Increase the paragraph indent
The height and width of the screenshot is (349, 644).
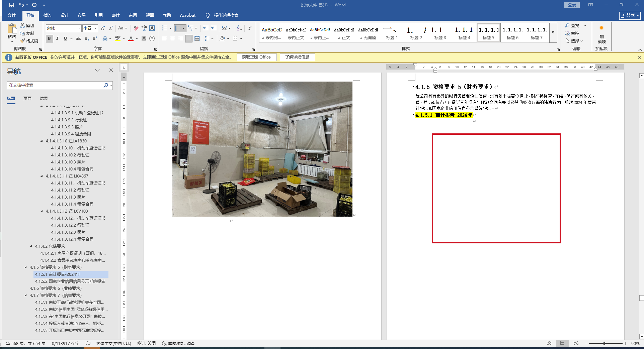[214, 28]
